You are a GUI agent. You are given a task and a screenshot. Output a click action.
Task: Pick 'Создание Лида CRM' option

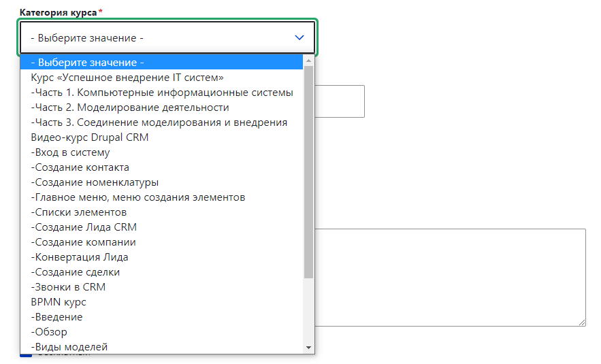point(161,227)
